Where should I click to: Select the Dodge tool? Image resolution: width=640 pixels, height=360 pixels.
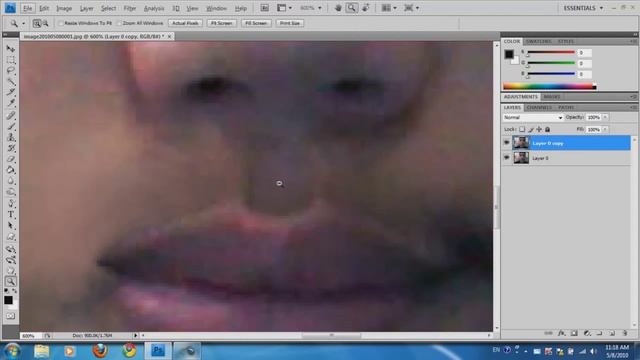(11, 193)
